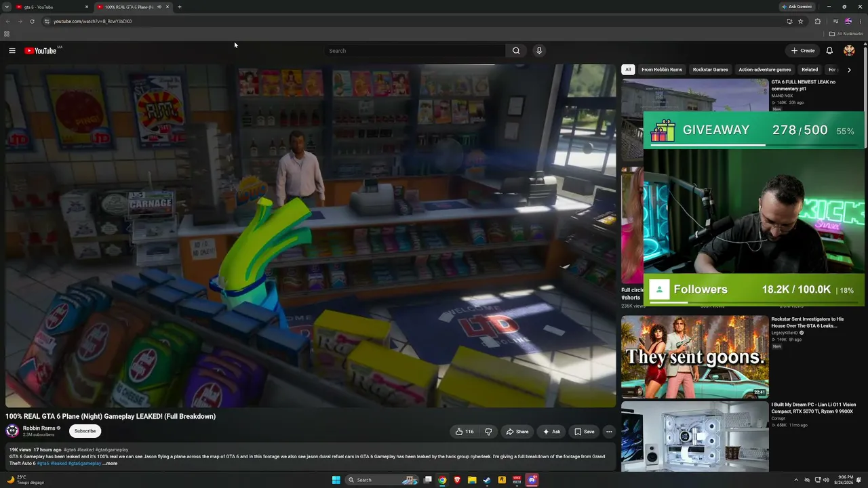Image resolution: width=868 pixels, height=488 pixels.
Task: Open the Voicemeeter taskbar icon
Action: point(517,480)
